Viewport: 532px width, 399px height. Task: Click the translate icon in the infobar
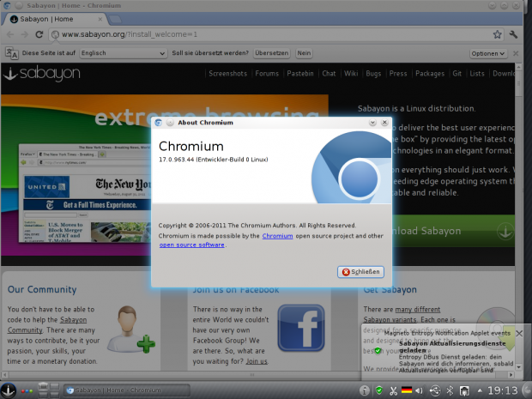(x=12, y=53)
